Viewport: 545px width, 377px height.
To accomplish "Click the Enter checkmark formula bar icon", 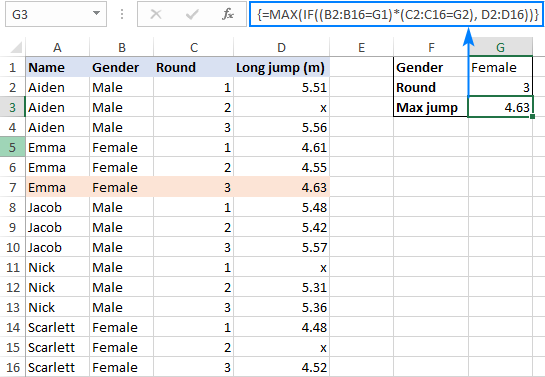I will [192, 14].
